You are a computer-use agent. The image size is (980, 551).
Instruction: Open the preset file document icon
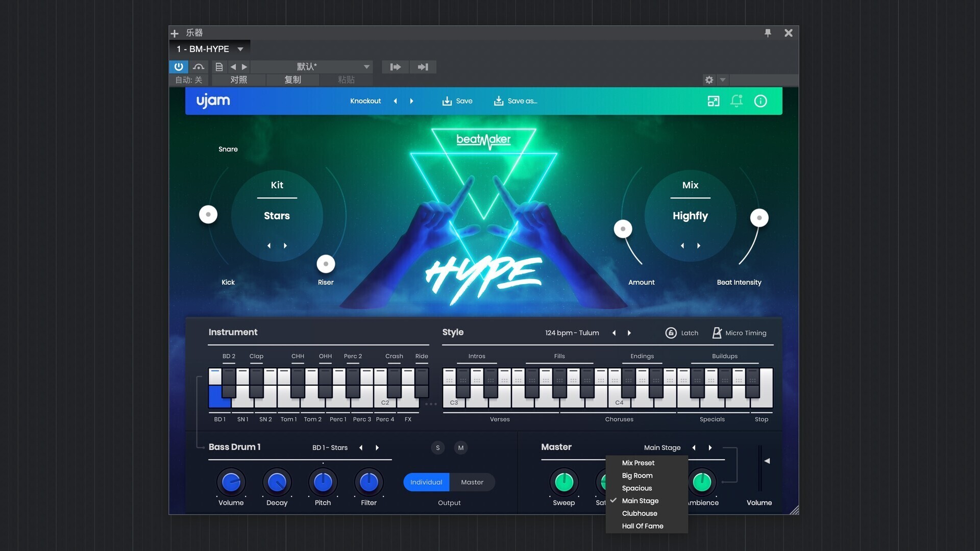click(x=219, y=67)
